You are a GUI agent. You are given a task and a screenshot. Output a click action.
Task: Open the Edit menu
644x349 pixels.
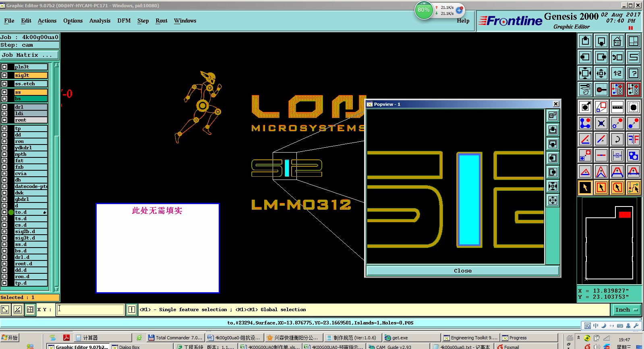coord(26,21)
